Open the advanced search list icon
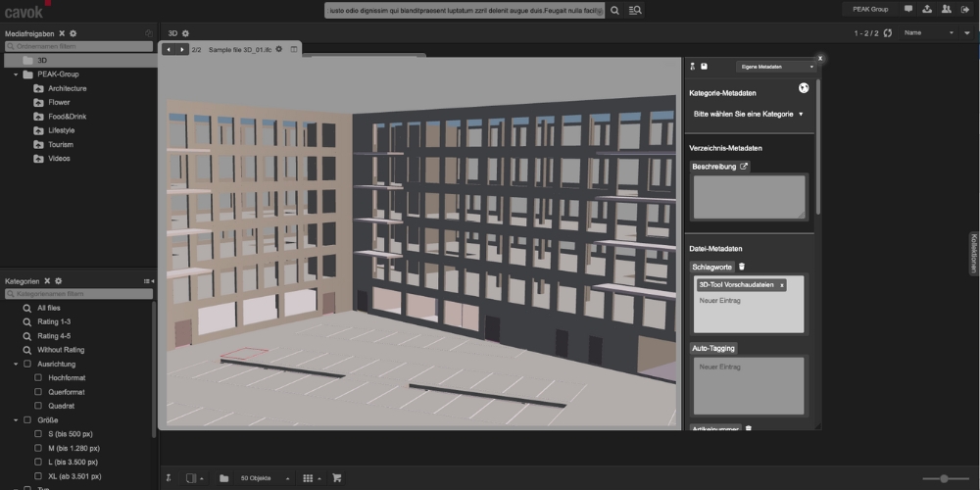Screen dimensions: 980x490 634,10
